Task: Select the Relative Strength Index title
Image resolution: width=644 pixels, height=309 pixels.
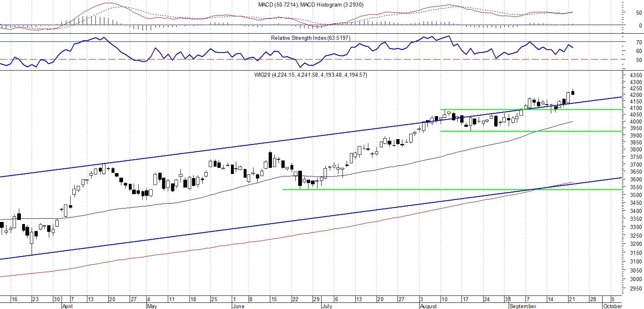Action: (311, 38)
